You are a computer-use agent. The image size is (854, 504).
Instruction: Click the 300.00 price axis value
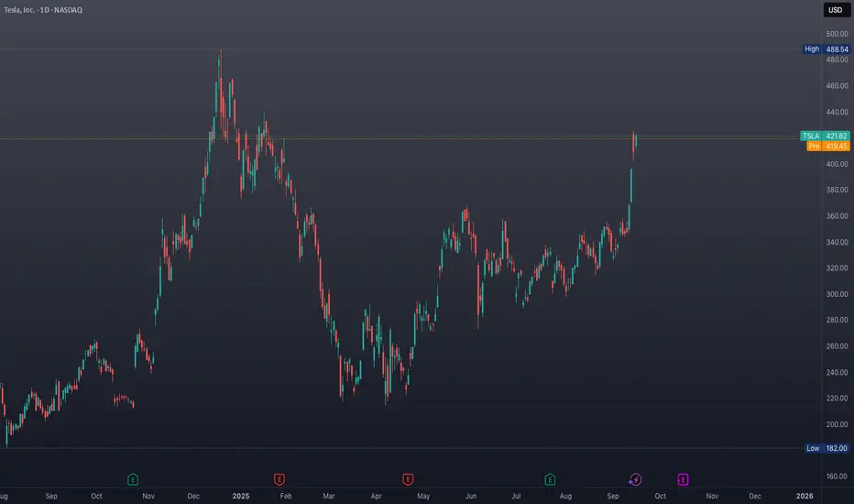(838, 293)
